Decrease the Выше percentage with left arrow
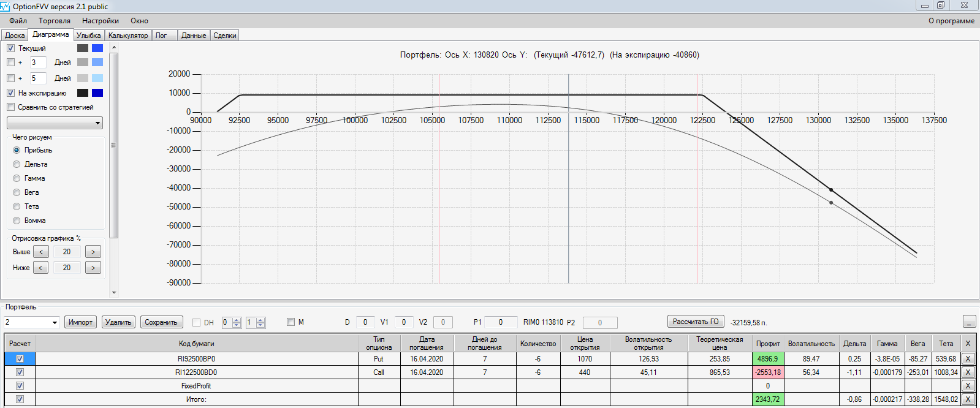980x408 pixels. (x=41, y=252)
